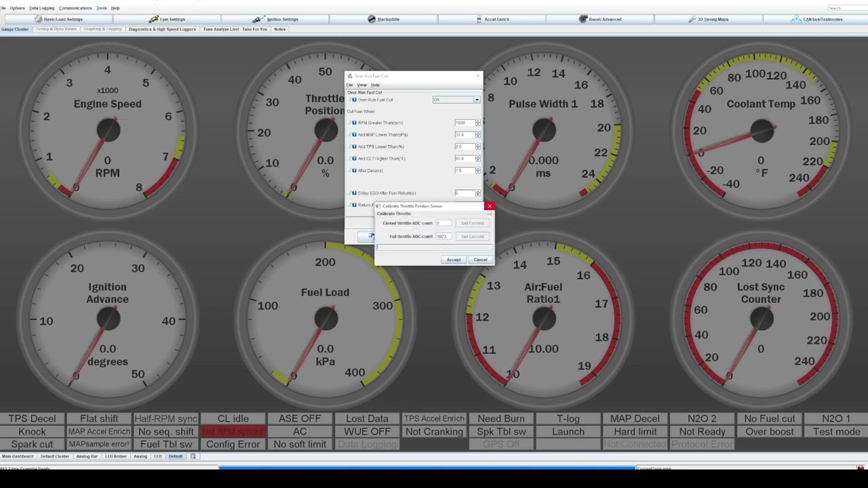Open CAN bus/Testmodes button

coord(816,19)
